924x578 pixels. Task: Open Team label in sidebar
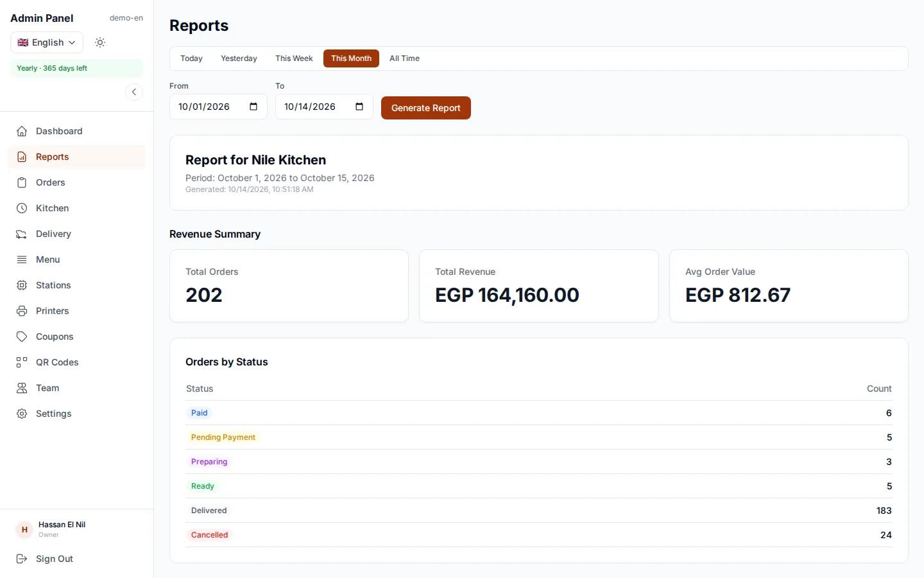(x=47, y=388)
